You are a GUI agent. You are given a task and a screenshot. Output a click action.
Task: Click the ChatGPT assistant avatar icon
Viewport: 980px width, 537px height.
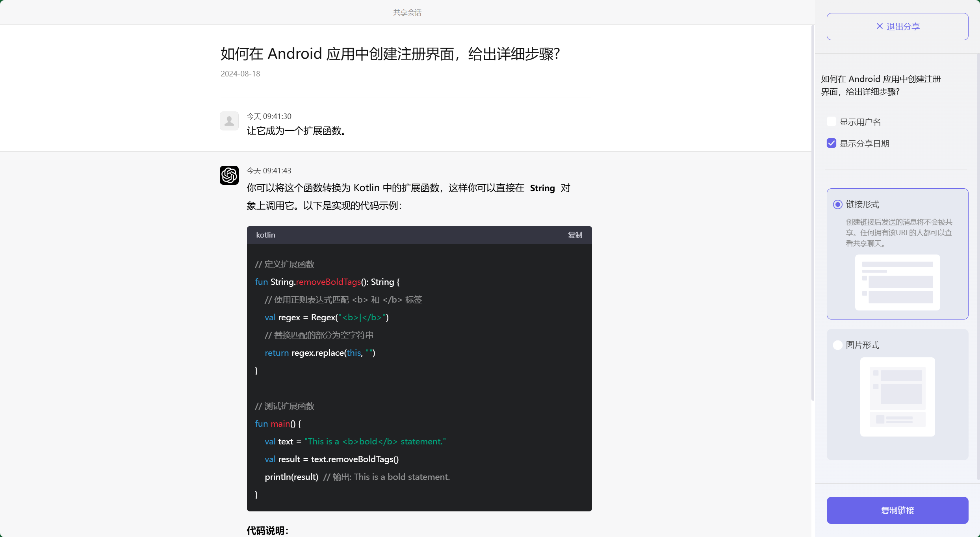click(x=229, y=175)
